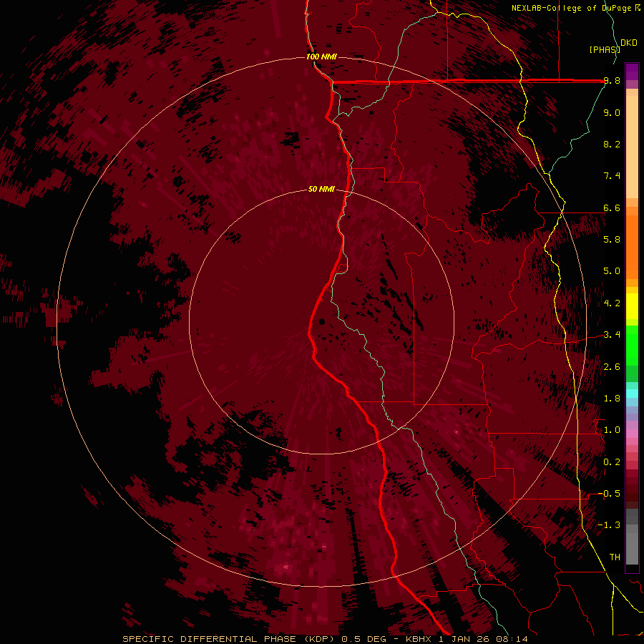Pick the purple swatch atop the color bar
Image resolution: width=644 pixels, height=644 pixels.
coord(632,72)
